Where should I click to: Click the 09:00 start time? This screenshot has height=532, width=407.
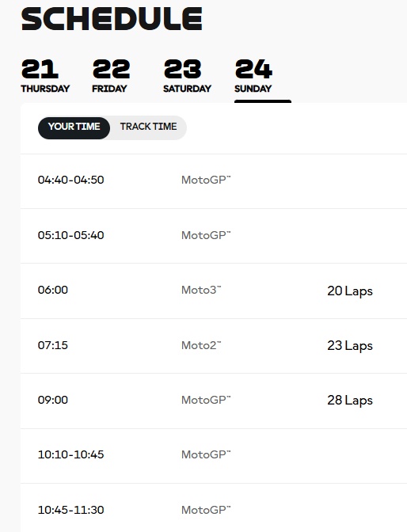(x=53, y=400)
